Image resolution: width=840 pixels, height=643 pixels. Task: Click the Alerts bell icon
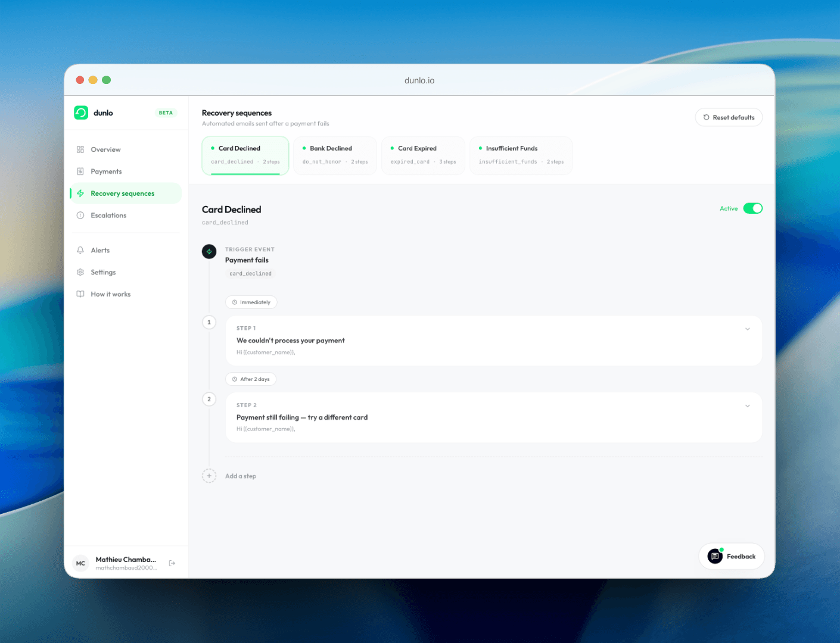point(80,251)
